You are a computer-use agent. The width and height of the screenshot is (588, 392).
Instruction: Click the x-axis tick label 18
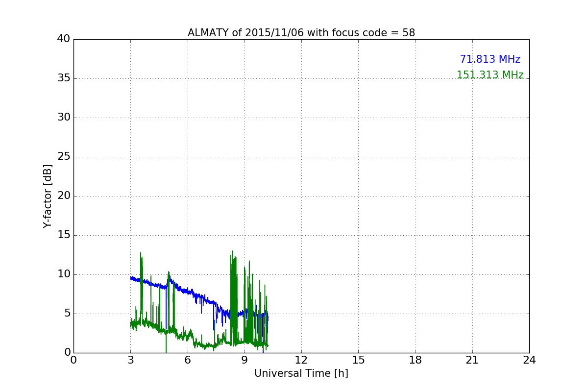[x=416, y=360]
